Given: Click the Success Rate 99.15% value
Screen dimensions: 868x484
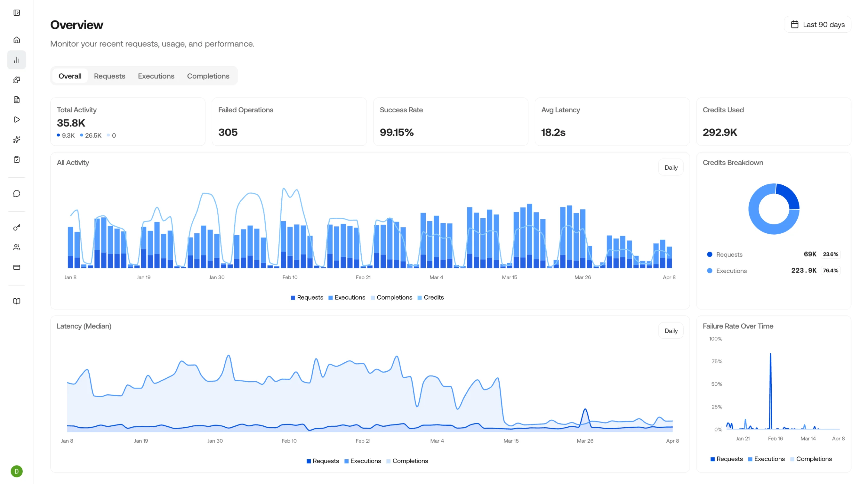Looking at the screenshot, I should click(x=396, y=133).
